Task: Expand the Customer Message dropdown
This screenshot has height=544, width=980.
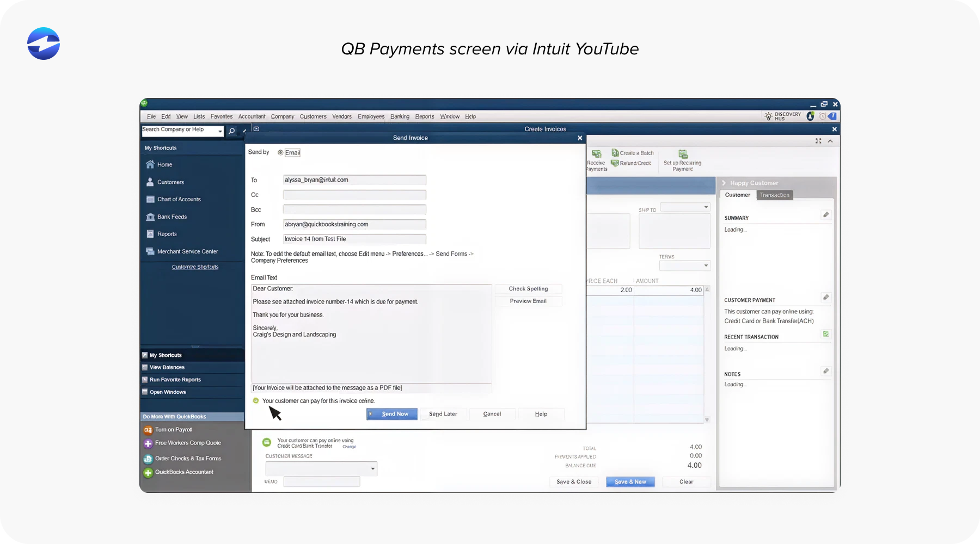Action: pyautogui.click(x=373, y=468)
